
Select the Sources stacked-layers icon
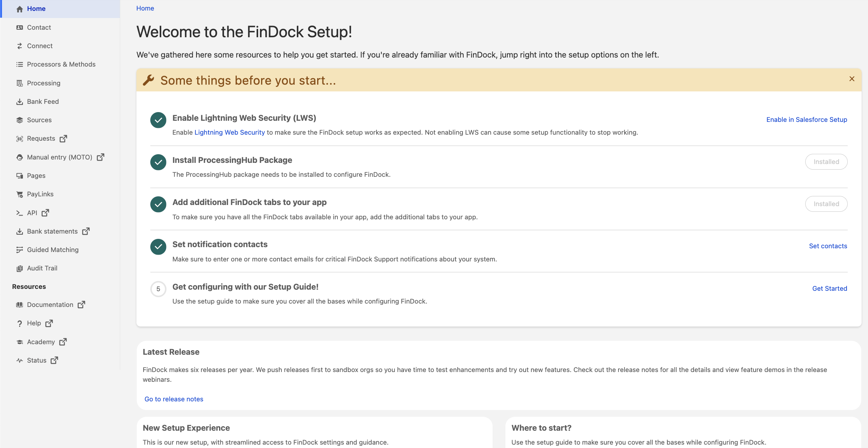click(x=20, y=120)
